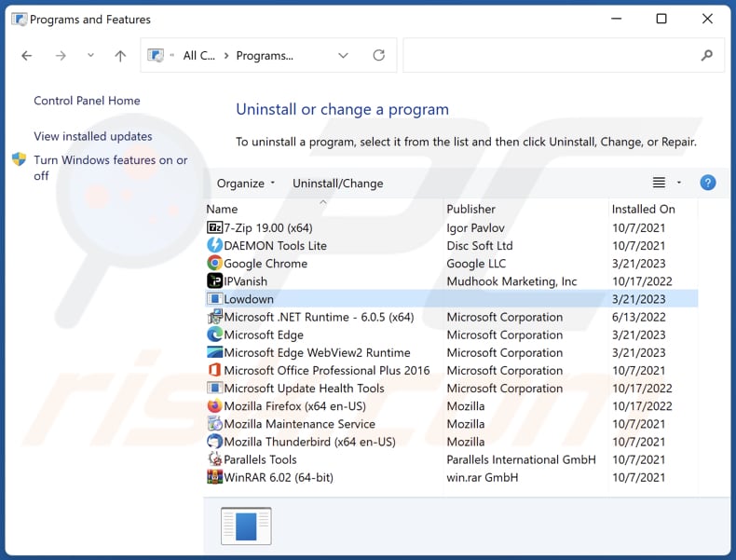Screen dimensions: 736x560
Task: Select Microsoft .NET Runtime - 6.0.5 (x64)
Action: [452, 317]
